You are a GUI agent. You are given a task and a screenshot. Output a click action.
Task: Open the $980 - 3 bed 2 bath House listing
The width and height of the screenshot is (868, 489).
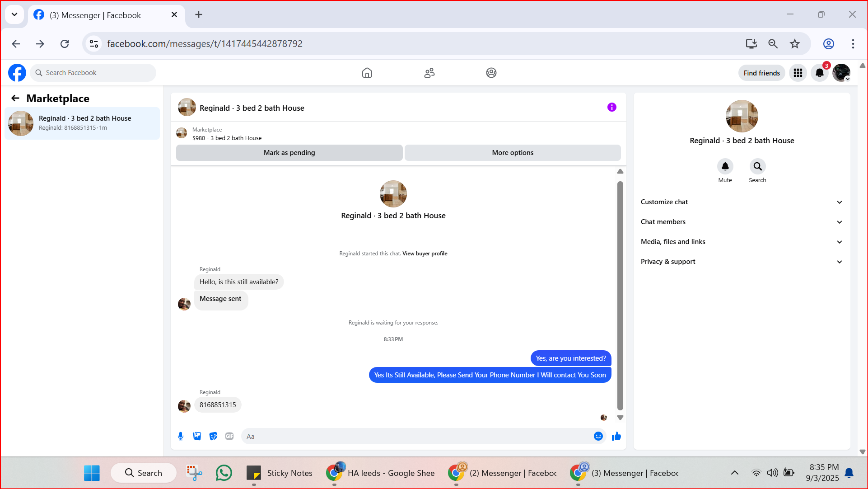point(227,138)
